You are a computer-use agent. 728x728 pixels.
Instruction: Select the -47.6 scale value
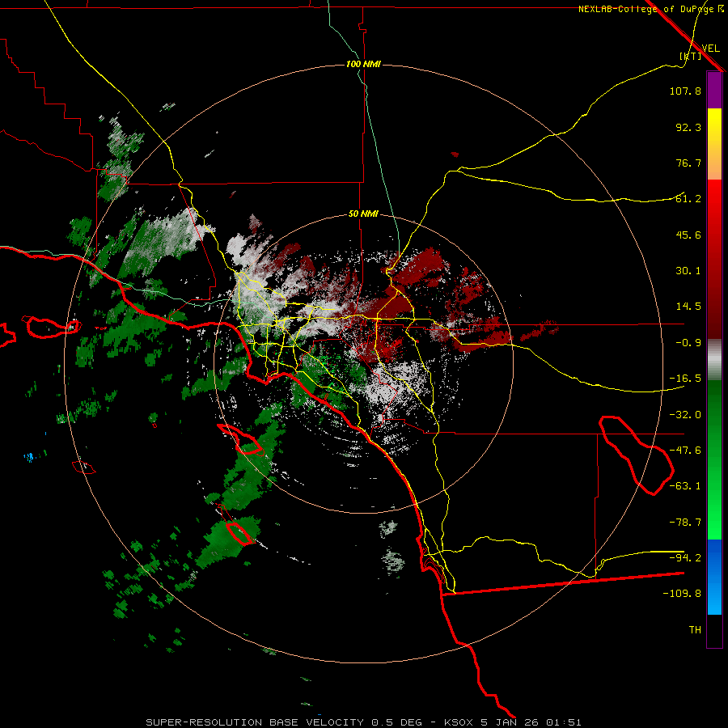tap(685, 451)
